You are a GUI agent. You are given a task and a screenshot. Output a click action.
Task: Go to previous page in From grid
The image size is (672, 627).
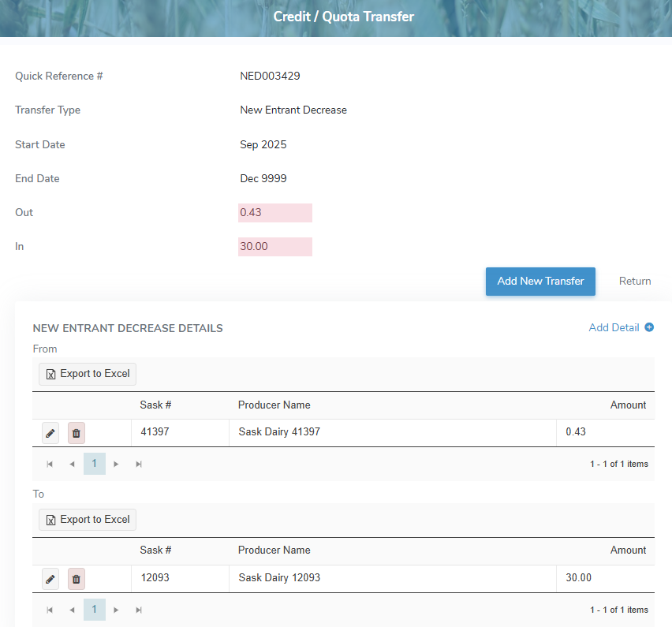[72, 464]
